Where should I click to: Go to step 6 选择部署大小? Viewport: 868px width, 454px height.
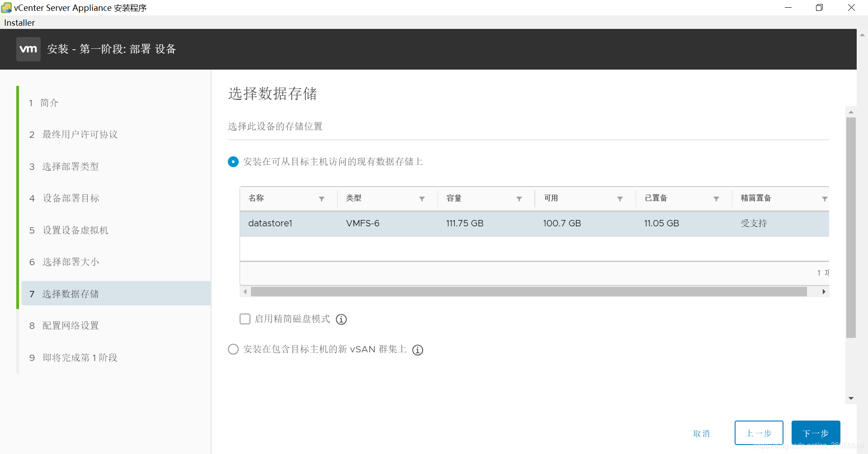116,262
